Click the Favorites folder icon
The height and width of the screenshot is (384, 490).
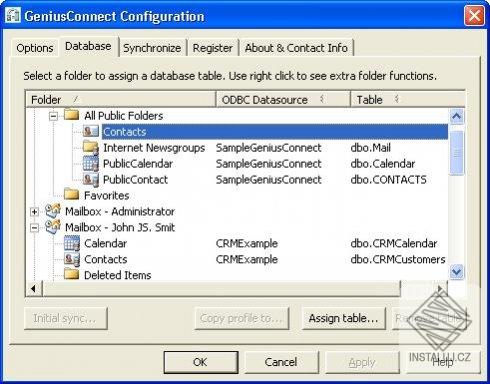[x=71, y=194]
